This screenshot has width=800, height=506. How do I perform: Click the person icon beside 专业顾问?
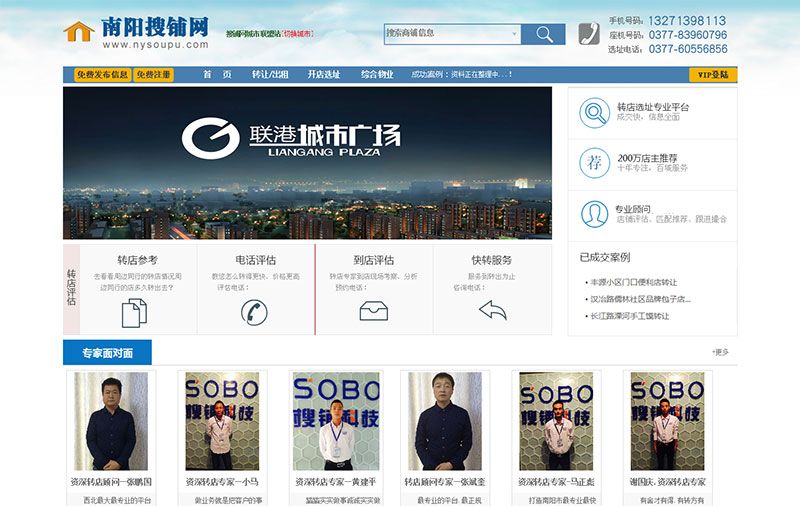[594, 214]
